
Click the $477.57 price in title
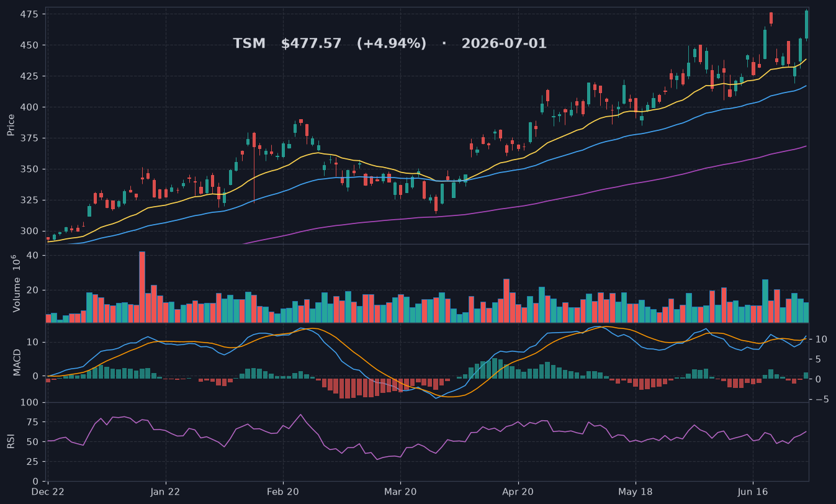pyautogui.click(x=312, y=44)
